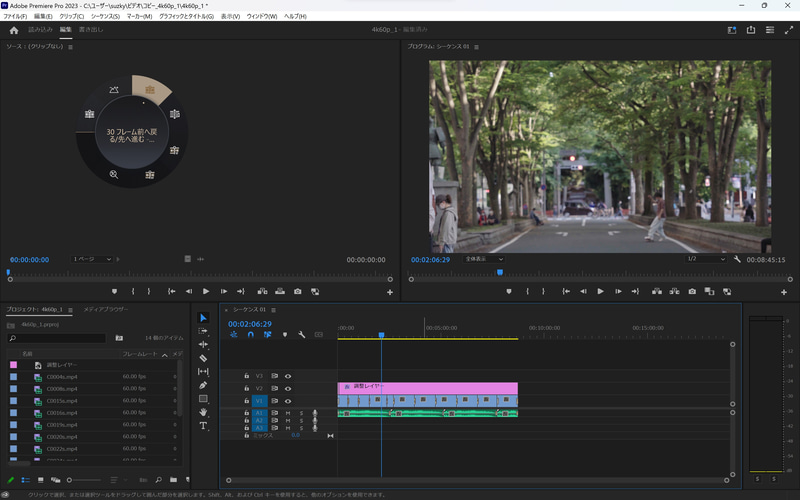Screen dimensions: 800x500
Task: Select the Hand tool
Action: pos(203,412)
